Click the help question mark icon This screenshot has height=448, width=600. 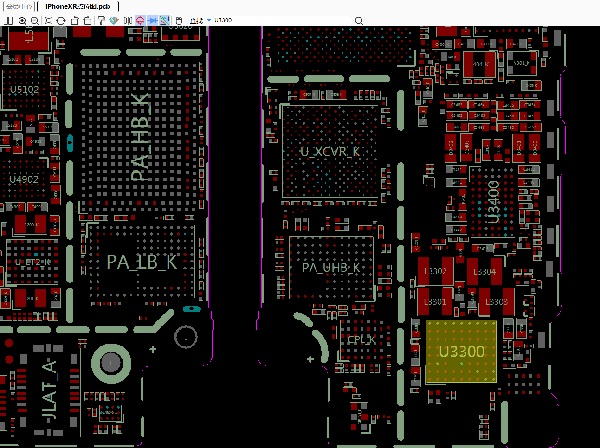pos(101,20)
